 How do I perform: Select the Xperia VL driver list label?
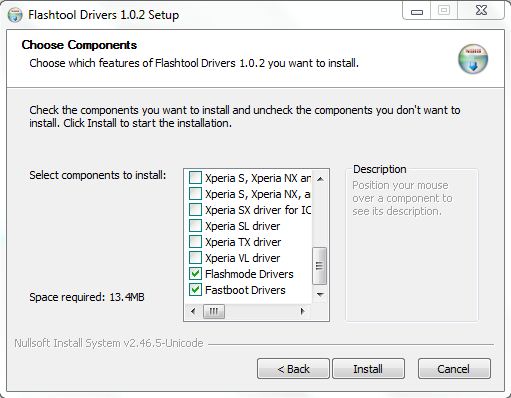point(242,258)
